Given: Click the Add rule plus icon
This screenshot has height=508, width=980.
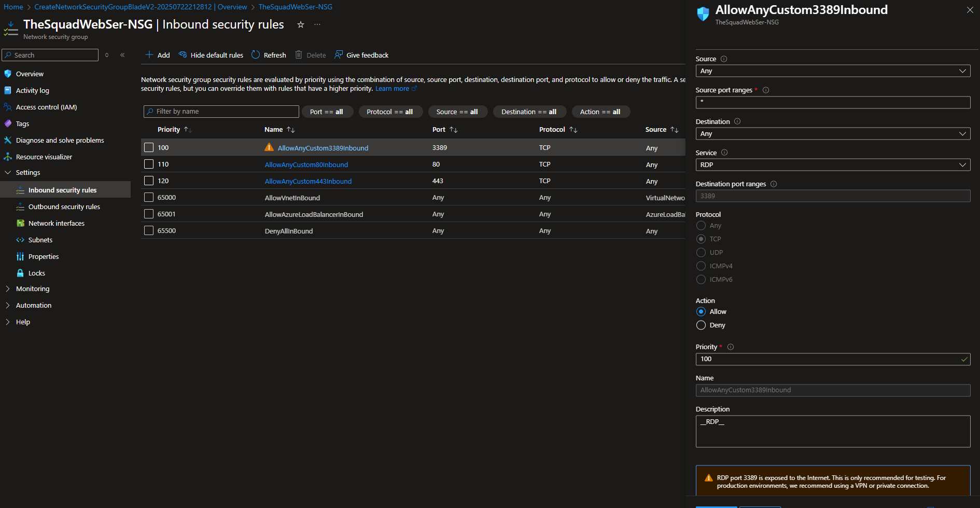Looking at the screenshot, I should coord(149,54).
